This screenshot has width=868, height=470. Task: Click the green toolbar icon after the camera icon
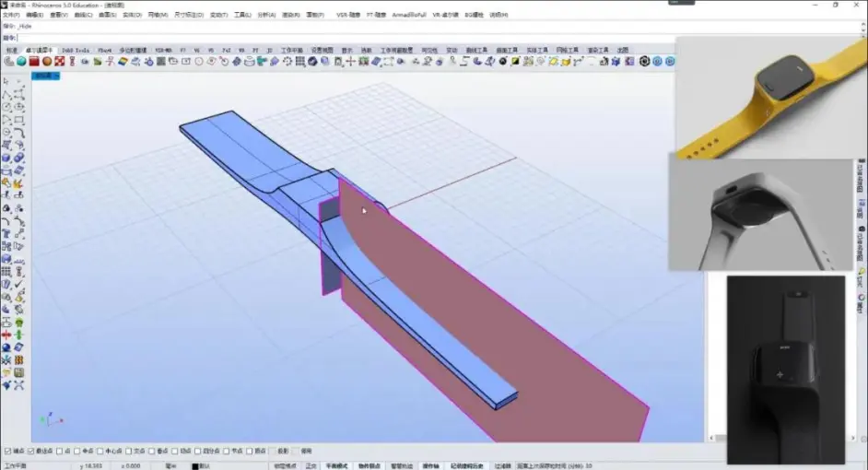coord(98,62)
